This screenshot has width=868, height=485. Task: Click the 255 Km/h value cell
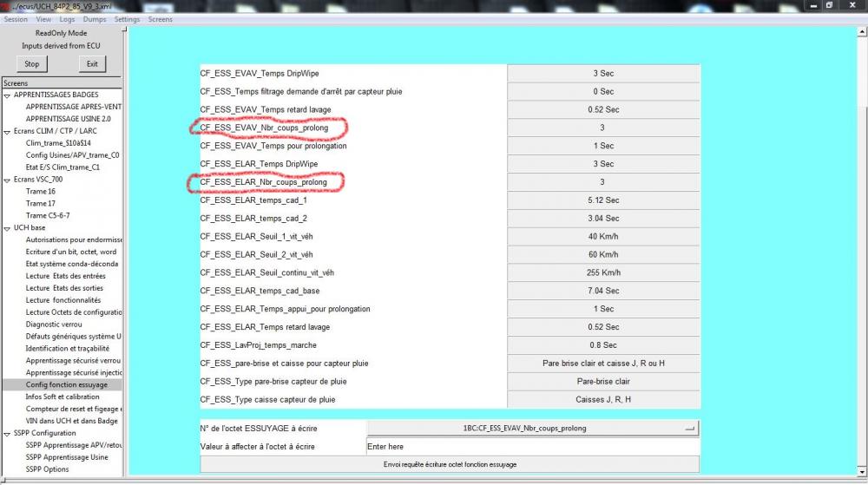pyautogui.click(x=603, y=272)
